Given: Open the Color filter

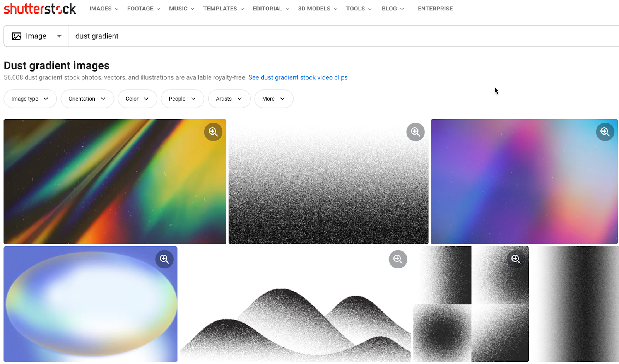Looking at the screenshot, I should [137, 99].
